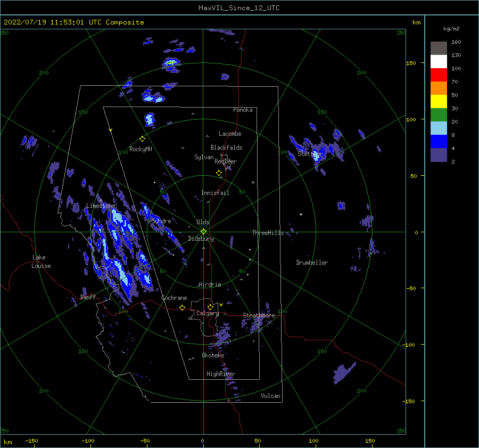Click the Innisfail label

215,193
